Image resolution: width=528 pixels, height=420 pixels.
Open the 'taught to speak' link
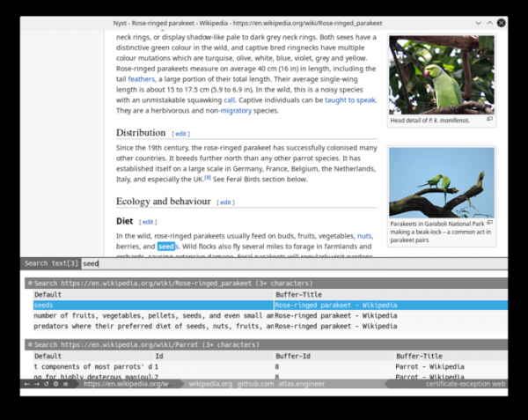coord(349,100)
